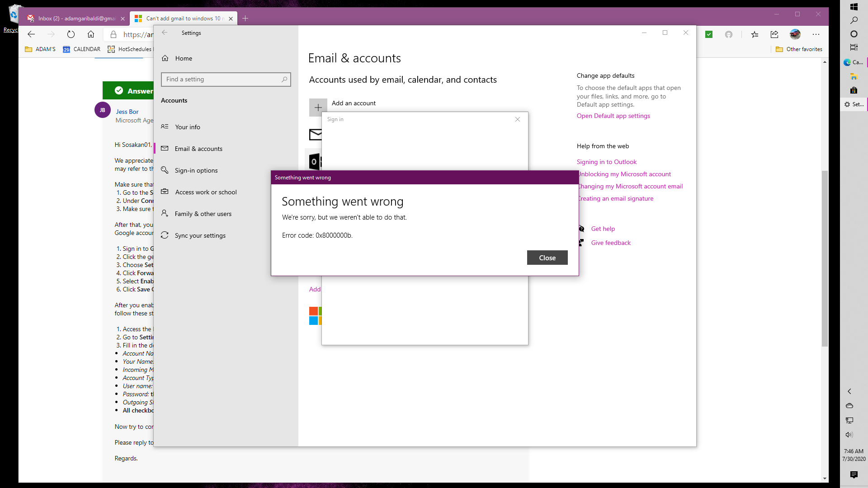The width and height of the screenshot is (868, 488).
Task: Go to browser home page
Action: pos(91,34)
